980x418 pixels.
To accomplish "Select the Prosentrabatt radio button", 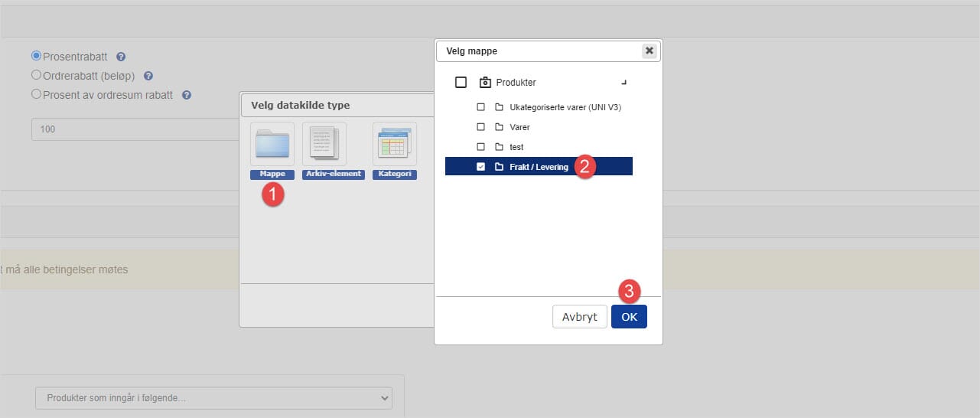I will 36,56.
